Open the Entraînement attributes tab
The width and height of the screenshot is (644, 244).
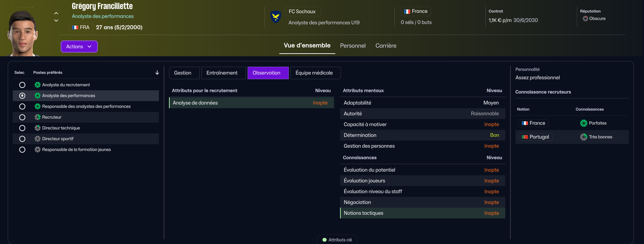click(x=222, y=73)
